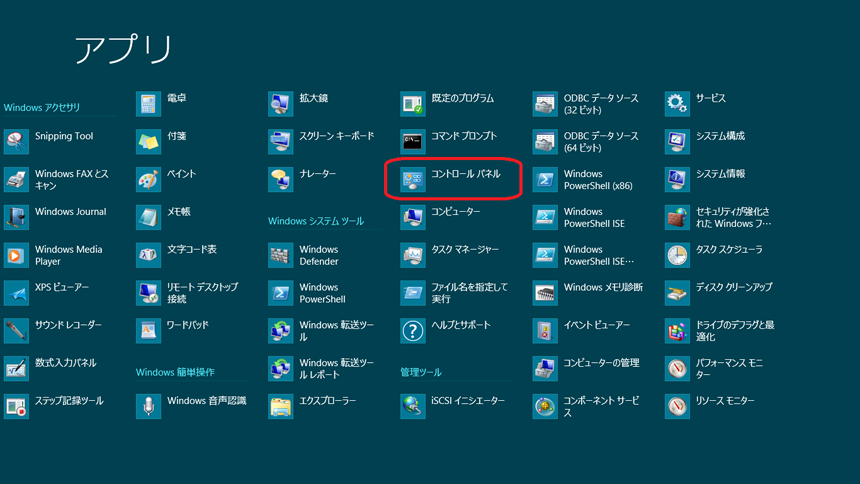Open 付箋 sticky notes icon
The height and width of the screenshot is (484, 860).
[148, 142]
